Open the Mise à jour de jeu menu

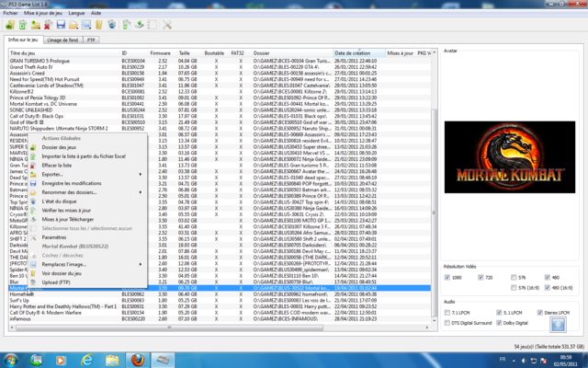click(46, 13)
